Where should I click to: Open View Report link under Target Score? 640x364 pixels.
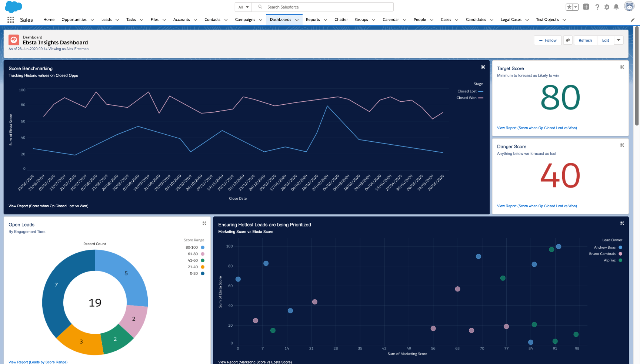pos(537,128)
